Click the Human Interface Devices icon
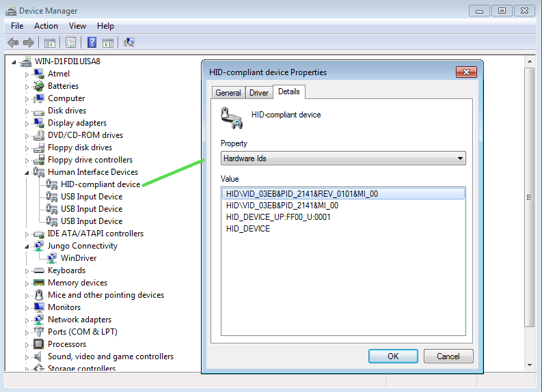The height and width of the screenshot is (392, 542). pos(39,172)
